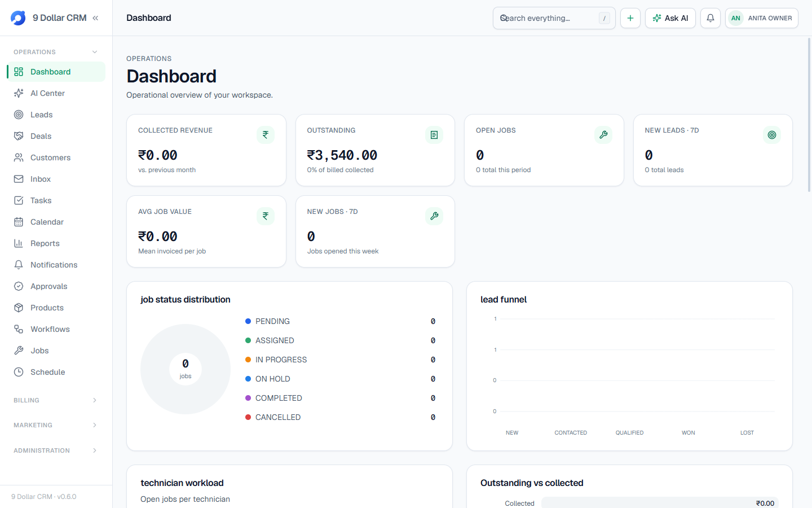Open Dashboard in the sidebar

pos(56,72)
